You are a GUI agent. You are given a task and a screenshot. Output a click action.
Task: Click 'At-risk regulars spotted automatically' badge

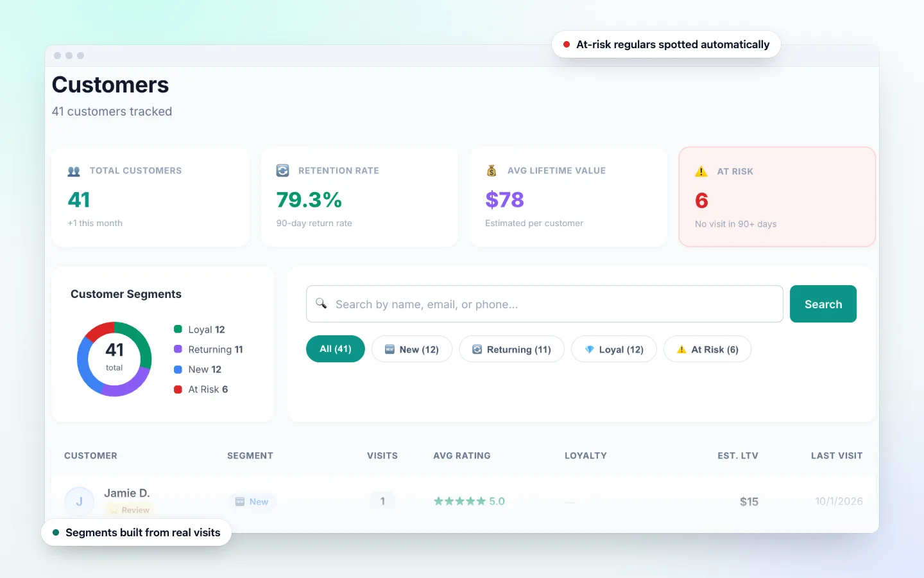coord(666,44)
